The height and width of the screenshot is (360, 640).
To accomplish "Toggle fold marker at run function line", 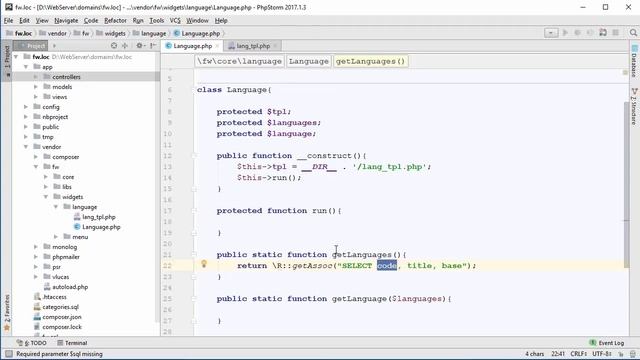I will [x=194, y=211].
